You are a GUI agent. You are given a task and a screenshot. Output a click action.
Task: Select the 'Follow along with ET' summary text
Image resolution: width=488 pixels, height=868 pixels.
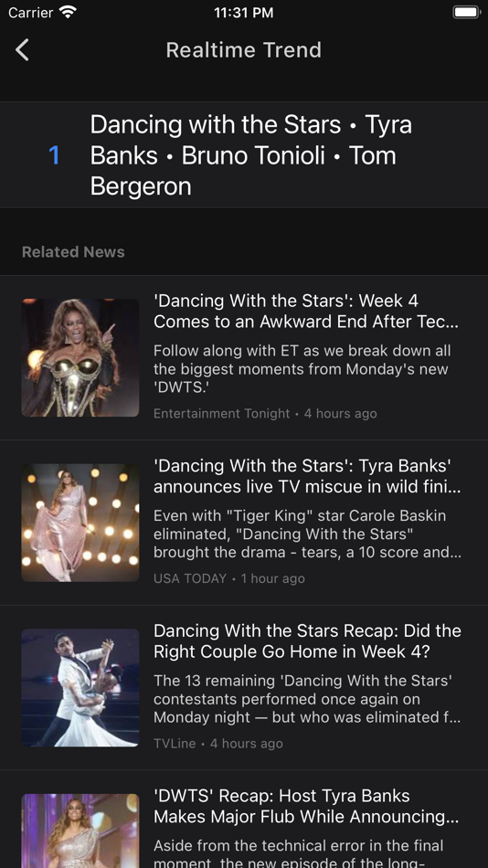click(302, 369)
